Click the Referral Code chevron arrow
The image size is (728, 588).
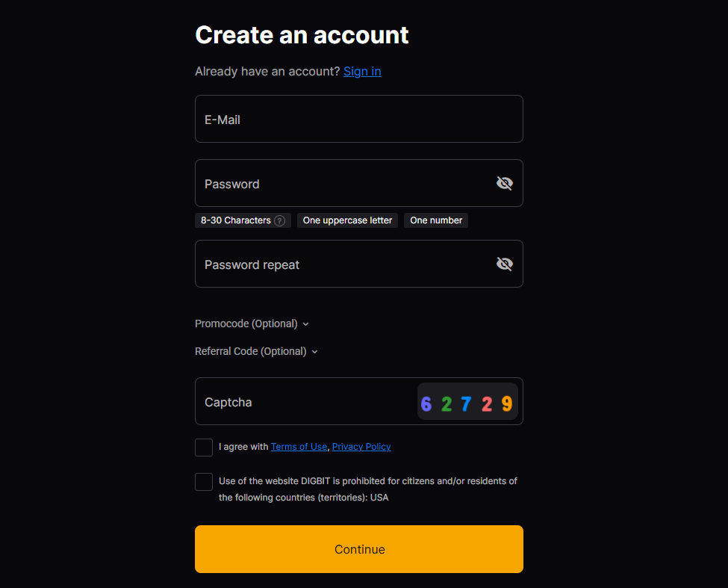[x=315, y=352]
